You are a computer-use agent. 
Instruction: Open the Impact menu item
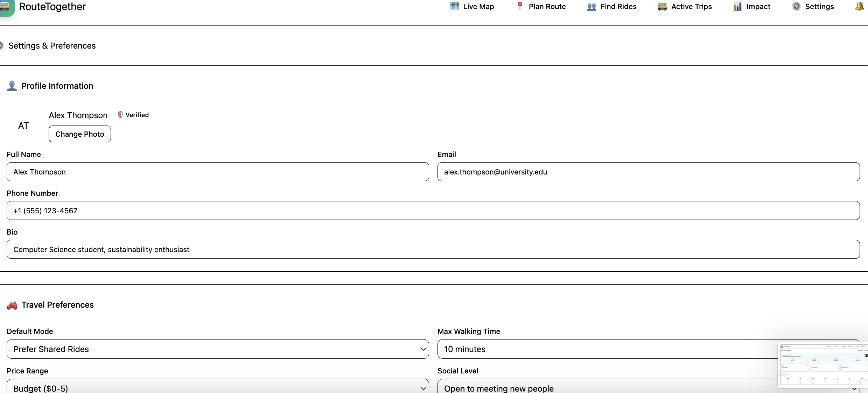coord(758,7)
